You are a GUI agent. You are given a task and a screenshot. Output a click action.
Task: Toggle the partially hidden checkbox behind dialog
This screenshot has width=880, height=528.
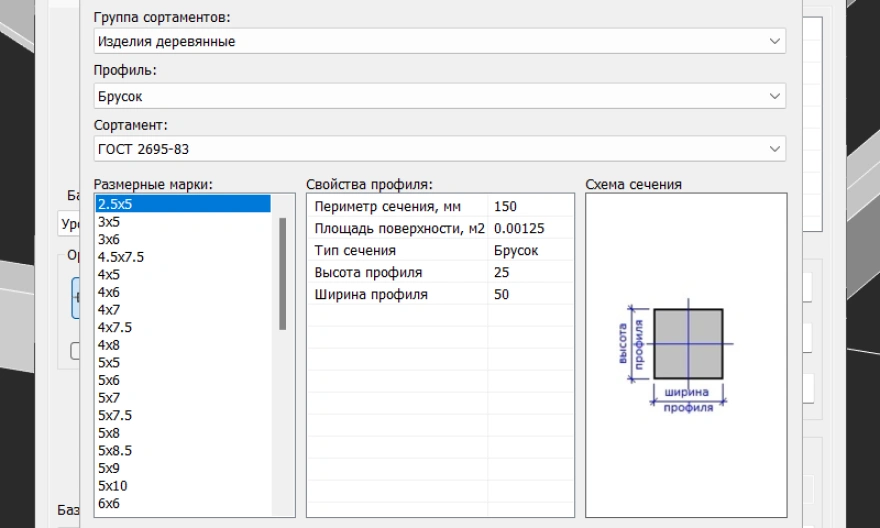pos(76,350)
